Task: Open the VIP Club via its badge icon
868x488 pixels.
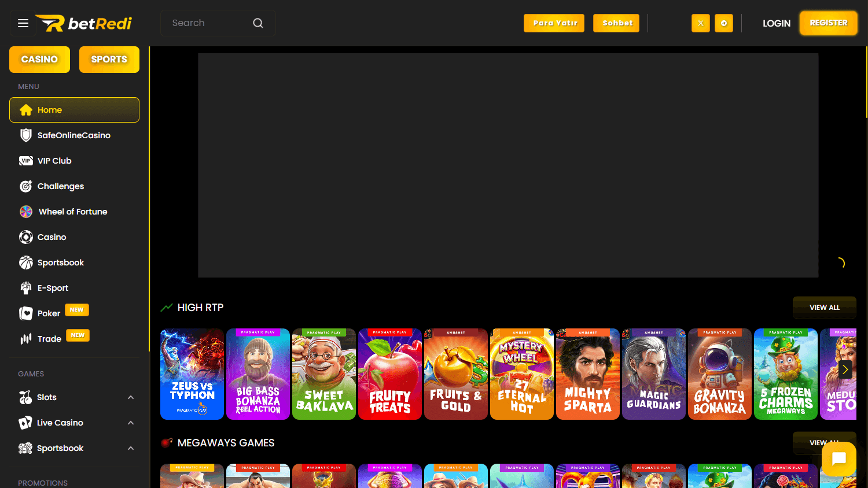Action: click(x=25, y=161)
